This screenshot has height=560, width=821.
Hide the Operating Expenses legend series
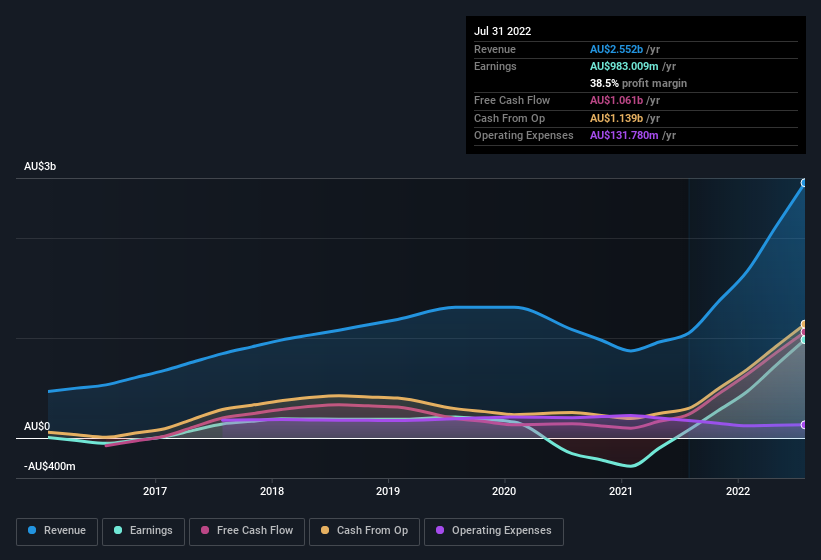click(493, 531)
